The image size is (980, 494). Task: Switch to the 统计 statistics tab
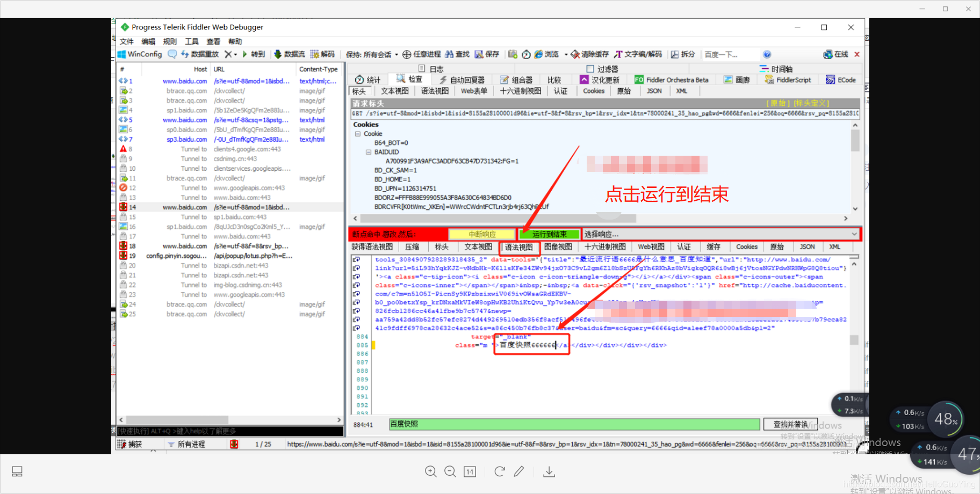[367, 79]
